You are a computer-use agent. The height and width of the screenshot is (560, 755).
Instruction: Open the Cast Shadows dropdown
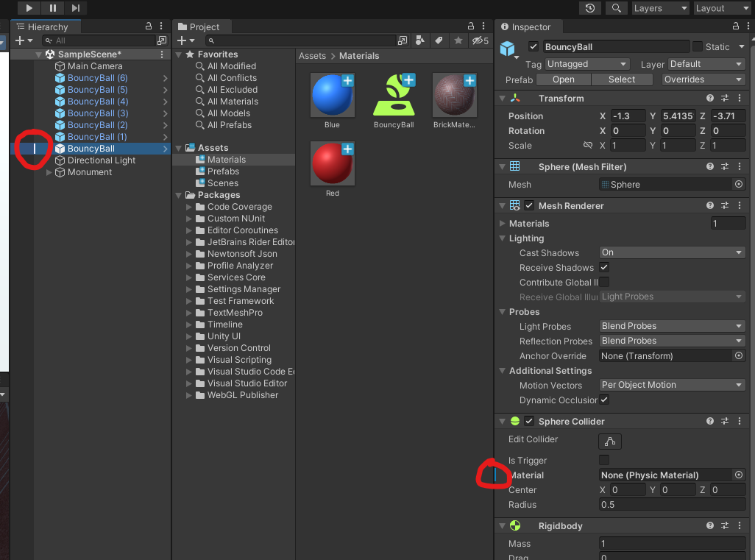pyautogui.click(x=672, y=252)
